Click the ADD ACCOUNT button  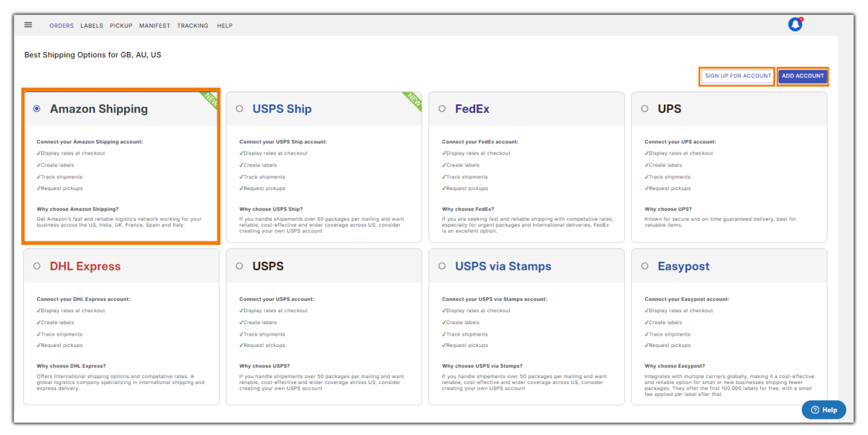pyautogui.click(x=802, y=76)
